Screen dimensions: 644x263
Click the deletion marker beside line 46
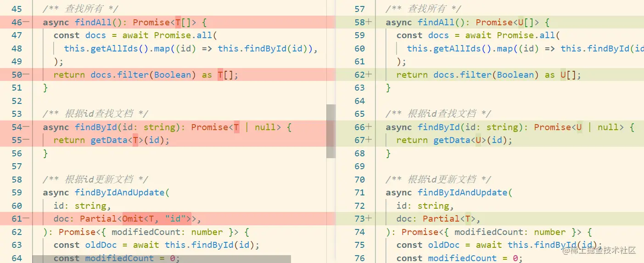[27, 22]
